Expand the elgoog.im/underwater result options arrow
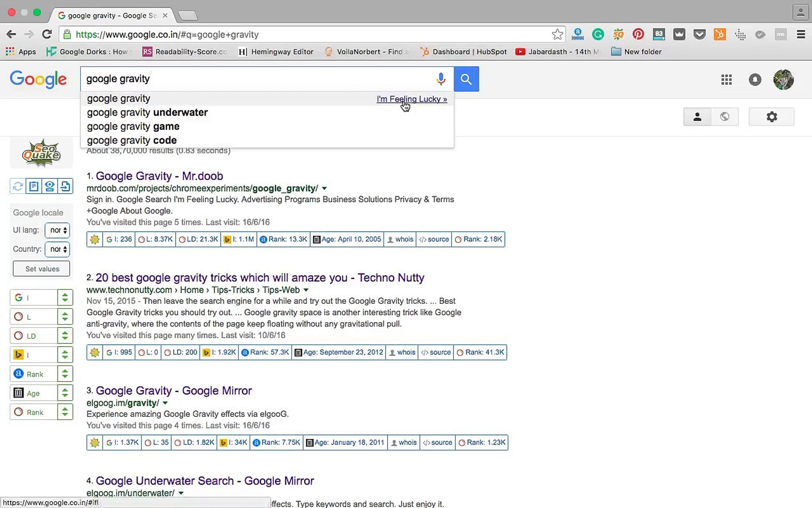 coord(181,493)
